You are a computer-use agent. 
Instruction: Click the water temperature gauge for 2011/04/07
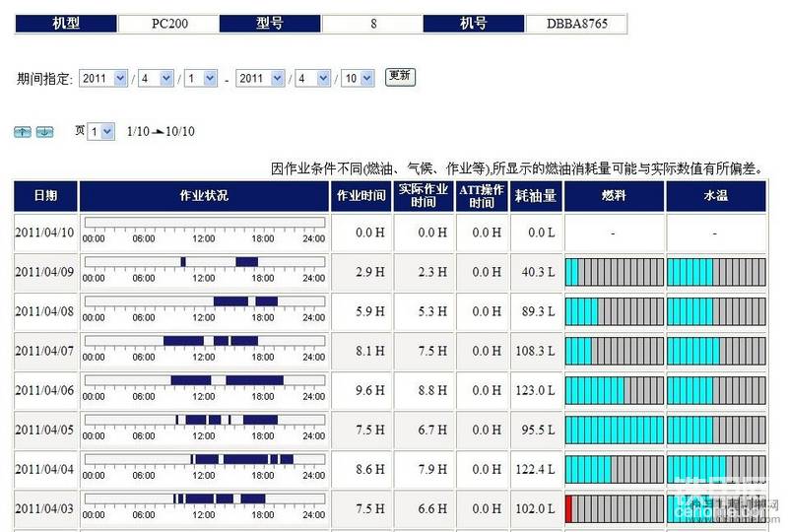(716, 351)
